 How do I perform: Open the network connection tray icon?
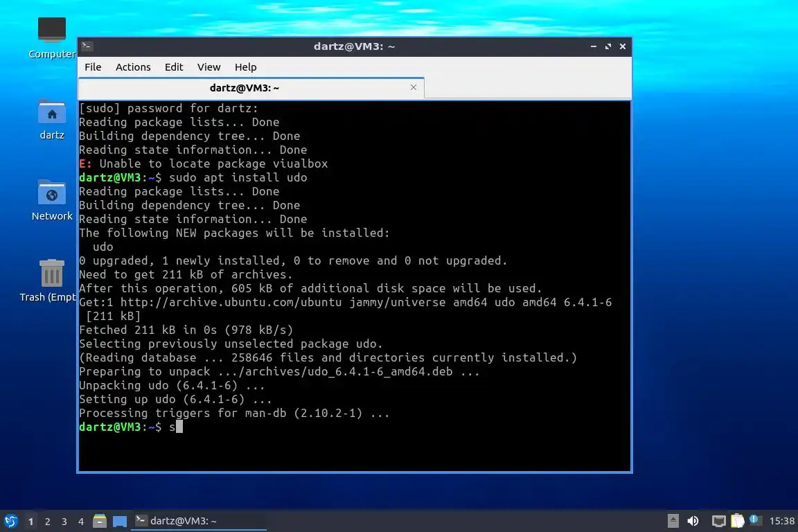[x=718, y=521]
